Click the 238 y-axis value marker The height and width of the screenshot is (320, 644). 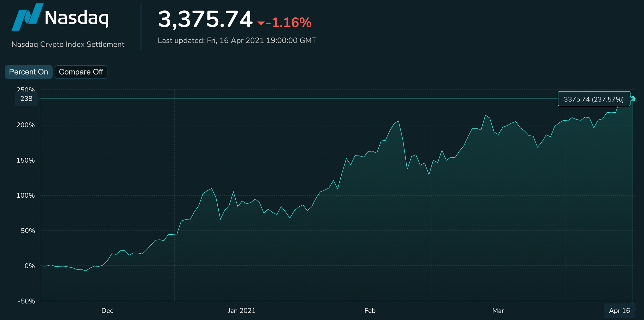point(26,99)
